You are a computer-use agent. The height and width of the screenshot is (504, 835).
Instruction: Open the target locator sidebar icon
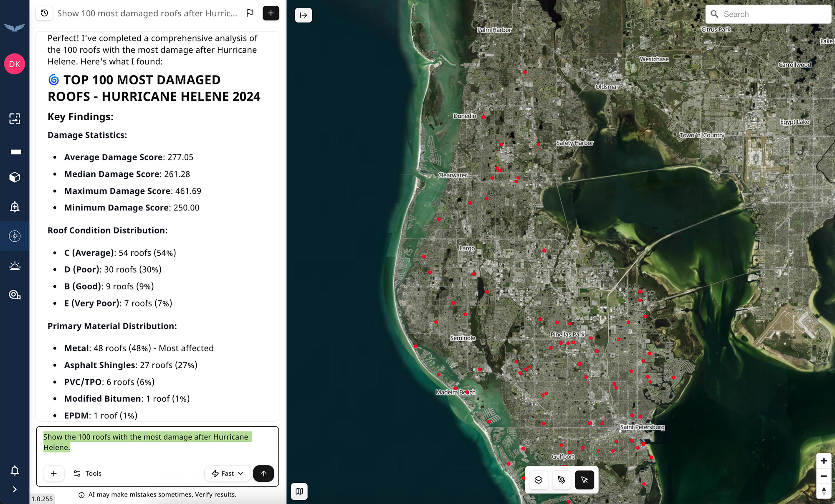[x=15, y=236]
